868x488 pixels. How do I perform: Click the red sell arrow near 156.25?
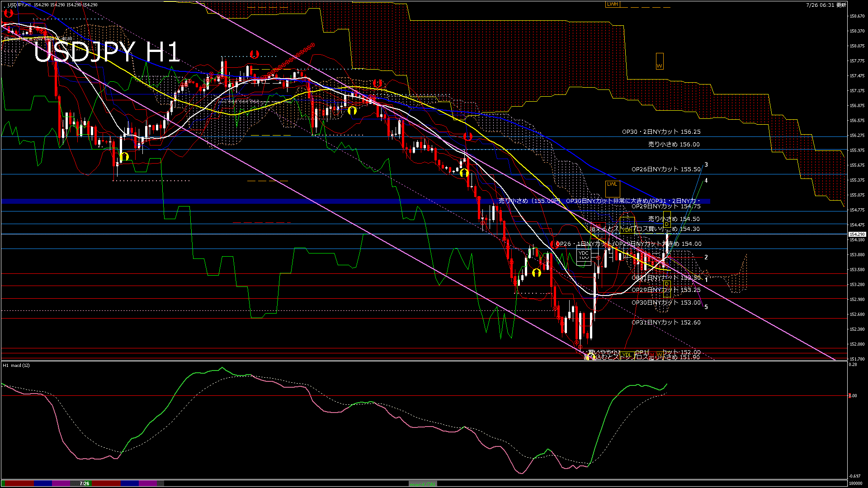468,136
